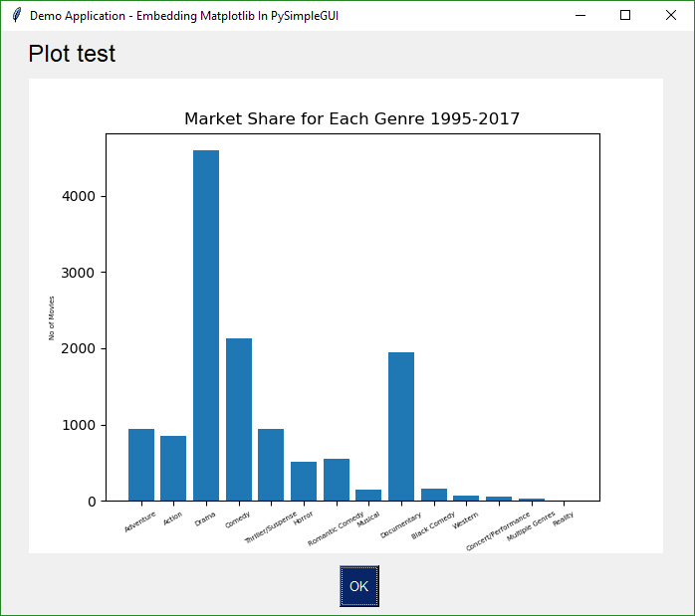Click the Horror bar in chart
This screenshot has width=695, height=616.
tap(304, 482)
